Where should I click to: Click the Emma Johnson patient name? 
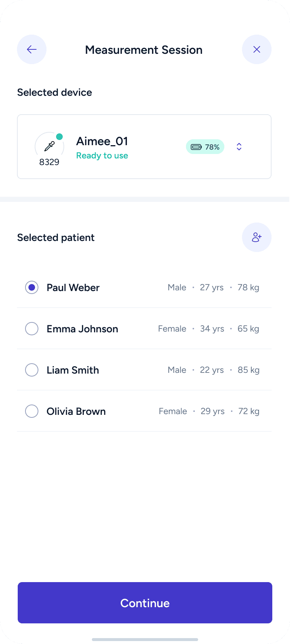tap(82, 329)
